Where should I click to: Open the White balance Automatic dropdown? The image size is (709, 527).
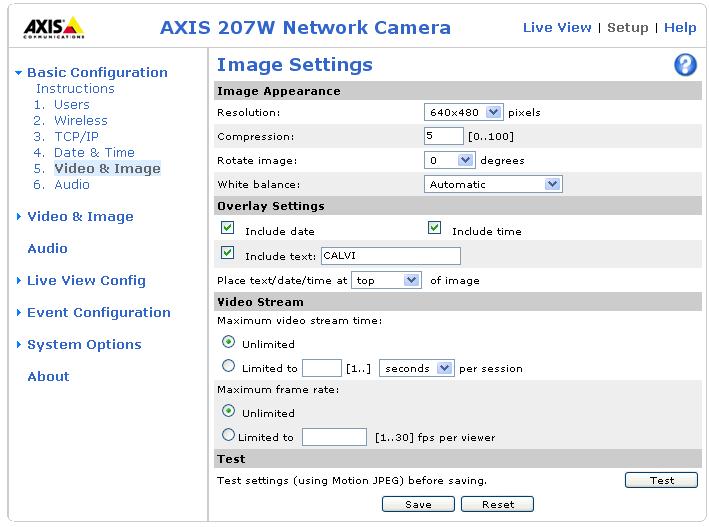point(493,184)
